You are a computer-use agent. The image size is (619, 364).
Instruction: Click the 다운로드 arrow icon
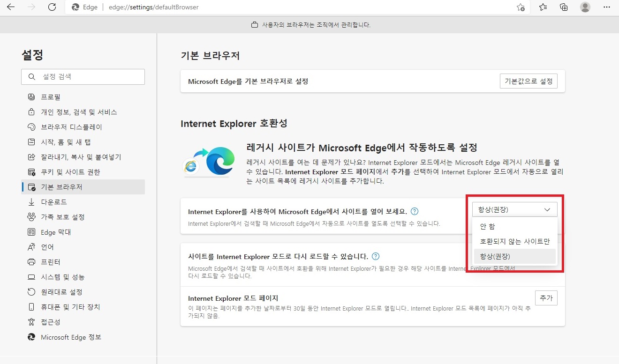[31, 202]
